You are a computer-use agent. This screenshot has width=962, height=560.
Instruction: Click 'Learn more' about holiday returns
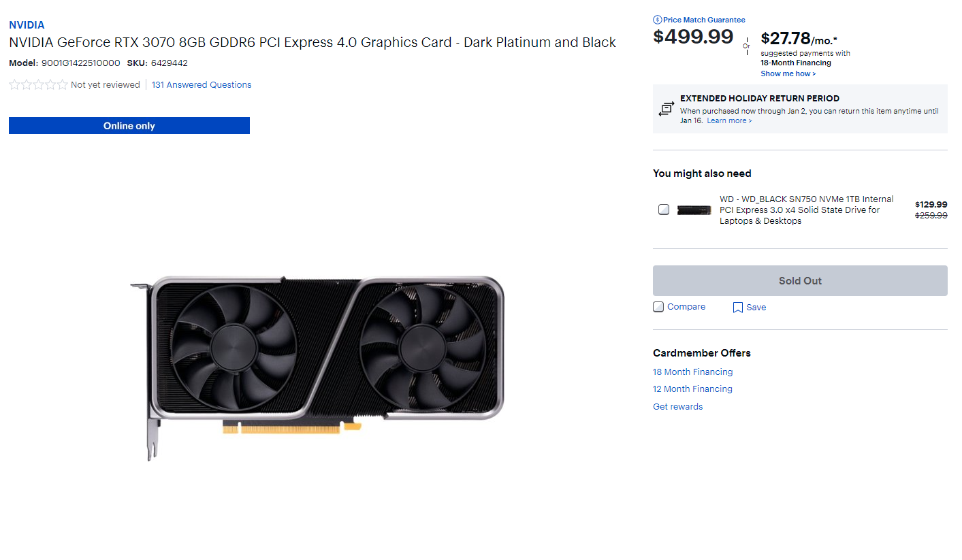tap(729, 120)
